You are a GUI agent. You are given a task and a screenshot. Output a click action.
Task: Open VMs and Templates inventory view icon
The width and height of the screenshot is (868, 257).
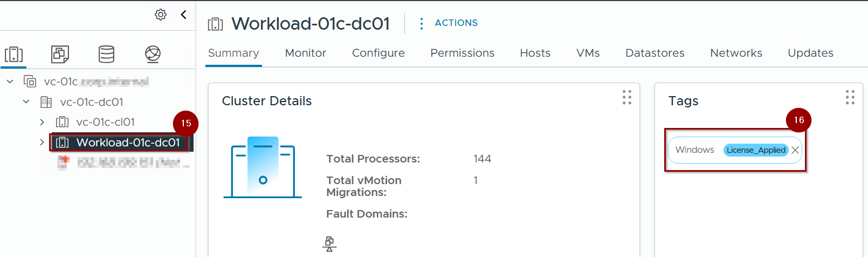click(x=60, y=54)
